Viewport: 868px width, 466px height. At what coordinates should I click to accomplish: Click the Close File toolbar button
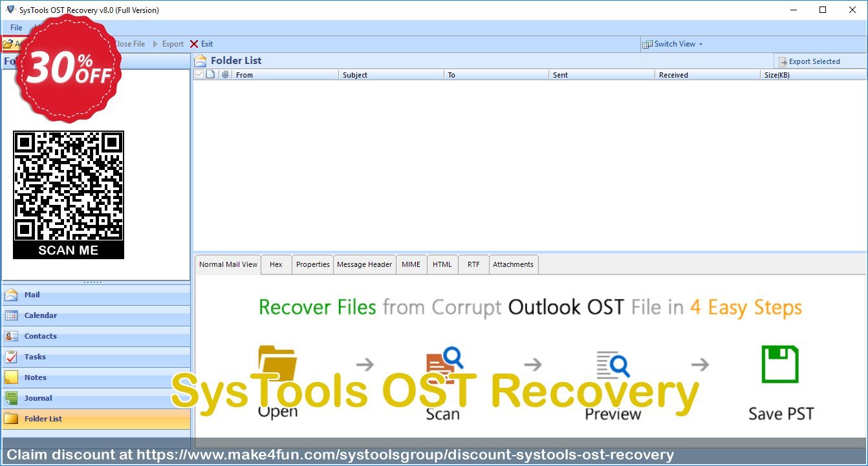tap(129, 44)
